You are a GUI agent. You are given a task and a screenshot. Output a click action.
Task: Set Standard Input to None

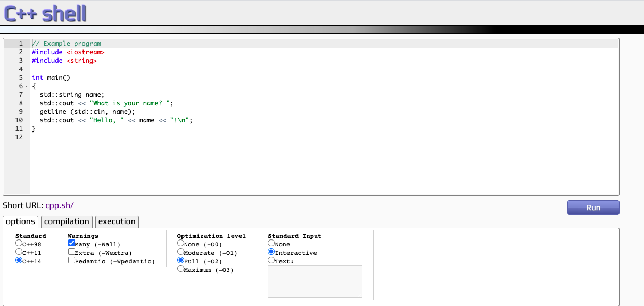pyautogui.click(x=271, y=244)
